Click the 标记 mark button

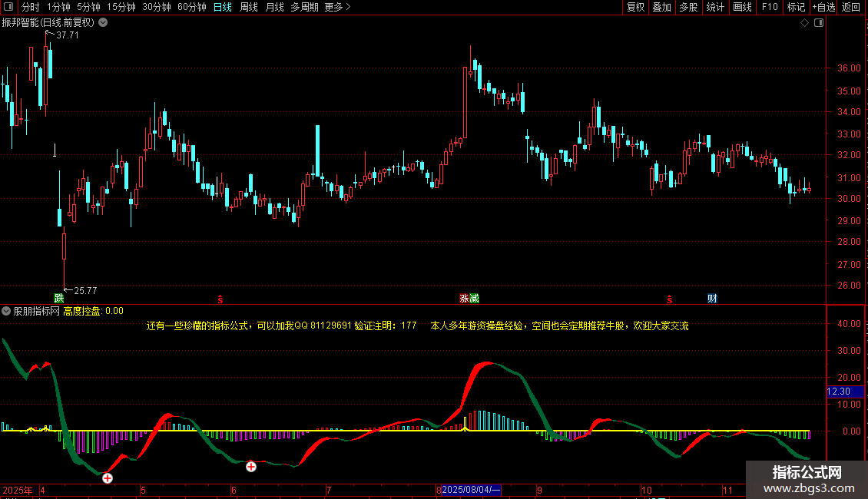click(796, 7)
